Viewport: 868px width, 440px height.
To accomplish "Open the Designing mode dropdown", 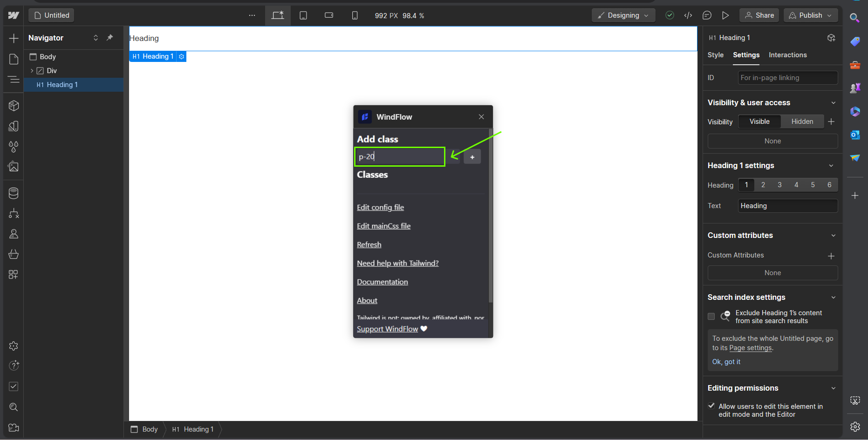I will (623, 15).
